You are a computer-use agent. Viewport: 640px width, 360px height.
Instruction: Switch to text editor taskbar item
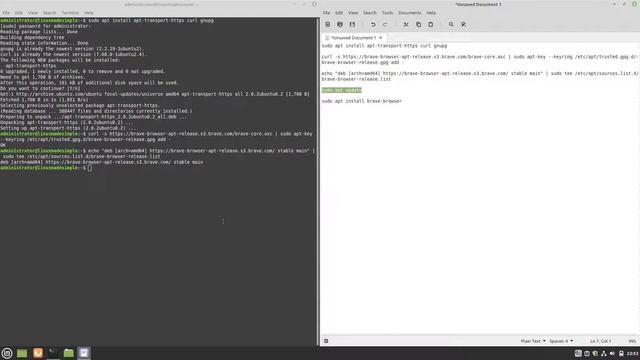coord(84,353)
